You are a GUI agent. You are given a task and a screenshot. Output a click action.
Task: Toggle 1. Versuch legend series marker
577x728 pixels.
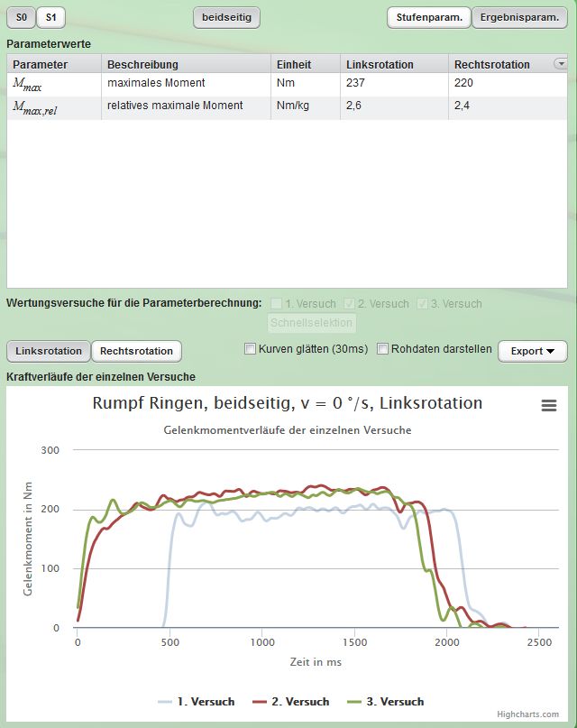pyautogui.click(x=165, y=702)
